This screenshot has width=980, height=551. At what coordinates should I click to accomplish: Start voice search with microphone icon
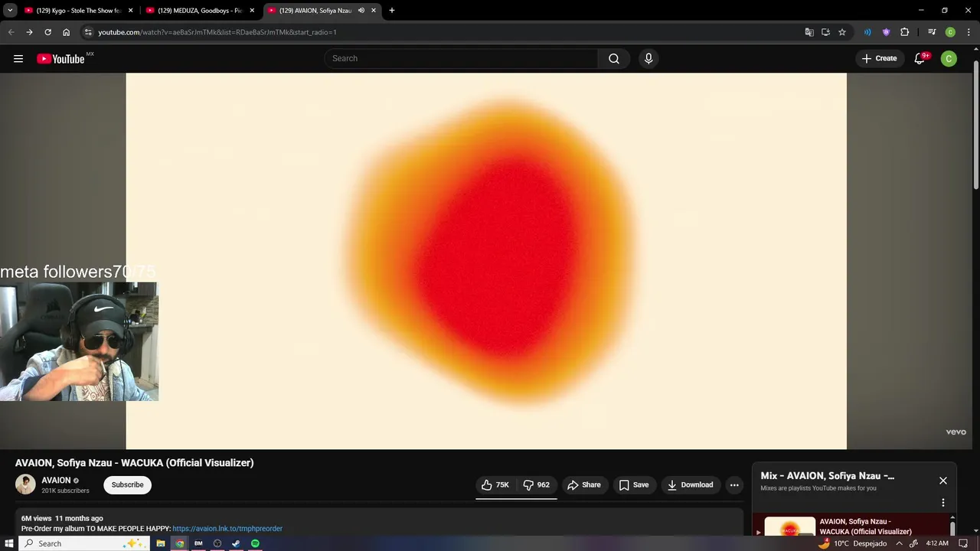(648, 59)
